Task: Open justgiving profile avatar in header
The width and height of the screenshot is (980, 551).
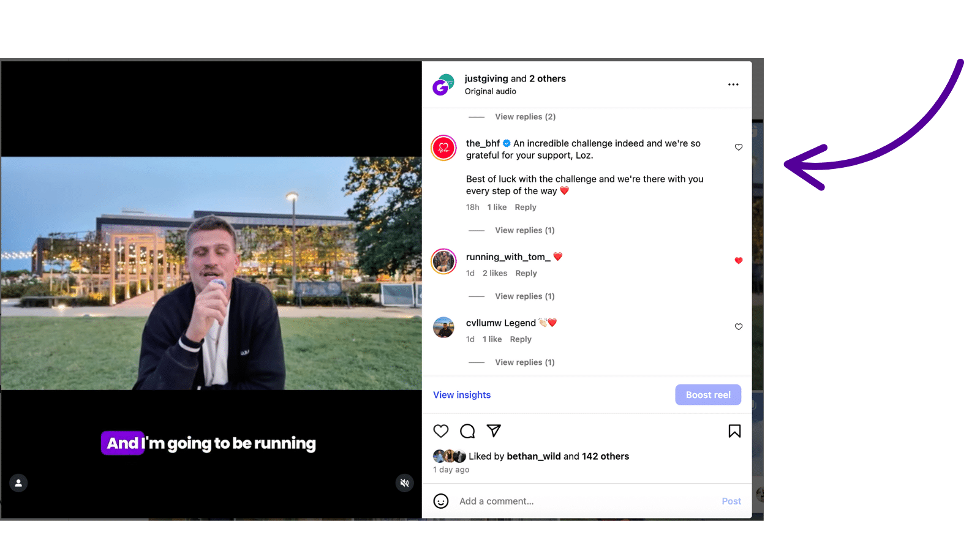Action: pyautogui.click(x=443, y=84)
